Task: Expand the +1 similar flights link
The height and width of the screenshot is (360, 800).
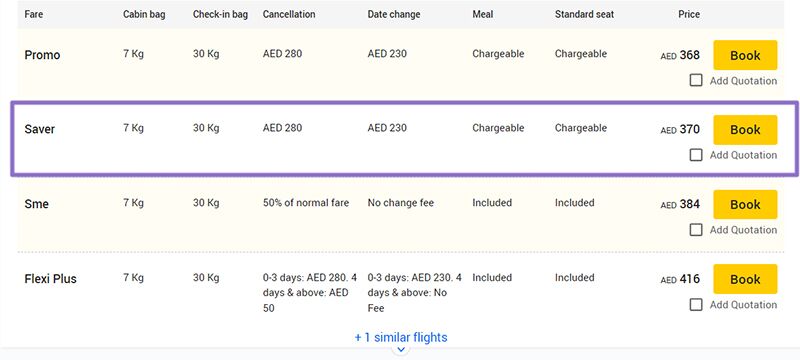Action: [401, 338]
